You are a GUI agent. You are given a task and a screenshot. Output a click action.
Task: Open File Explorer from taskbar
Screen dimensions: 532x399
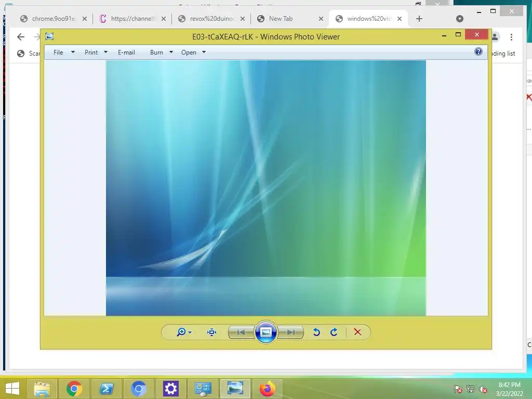[x=42, y=389]
